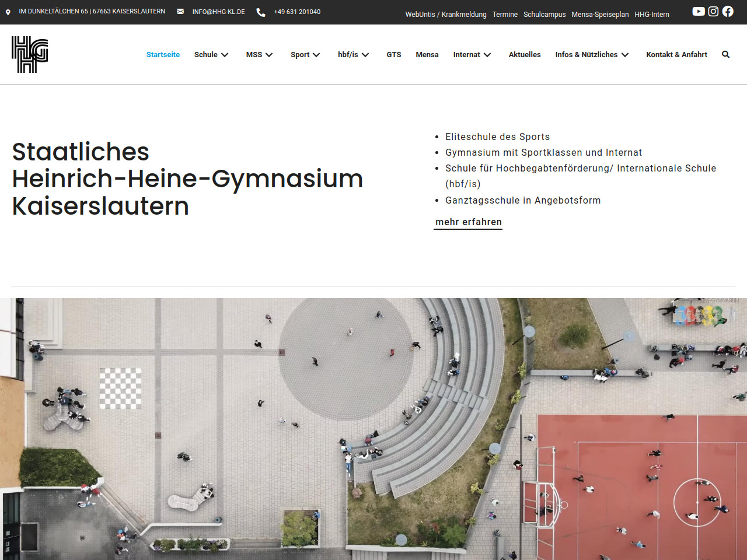Open the Mensa menu item
The width and height of the screenshot is (747, 560).
427,55
